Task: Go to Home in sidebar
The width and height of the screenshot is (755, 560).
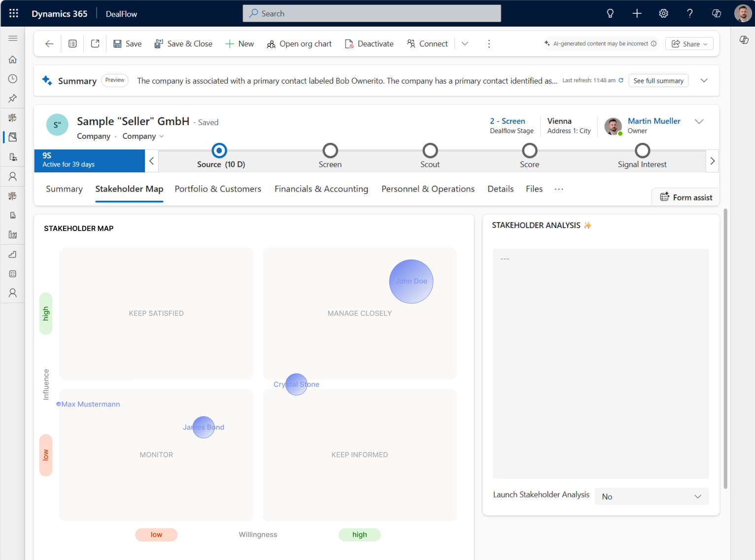Action: coord(13,60)
